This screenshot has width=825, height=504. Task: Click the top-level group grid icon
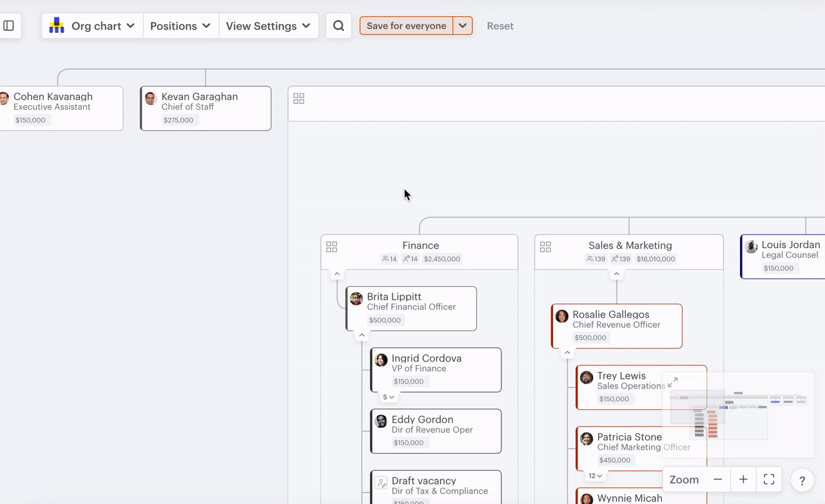(x=299, y=99)
